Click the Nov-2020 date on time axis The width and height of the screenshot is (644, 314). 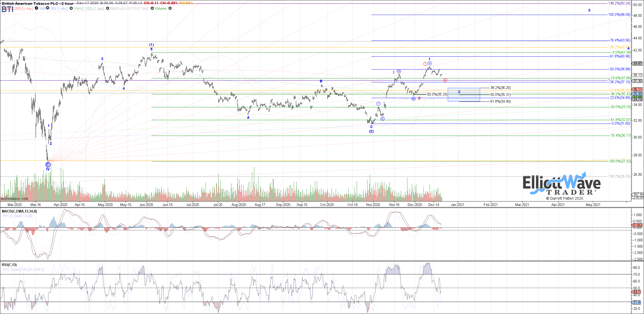(x=373, y=205)
